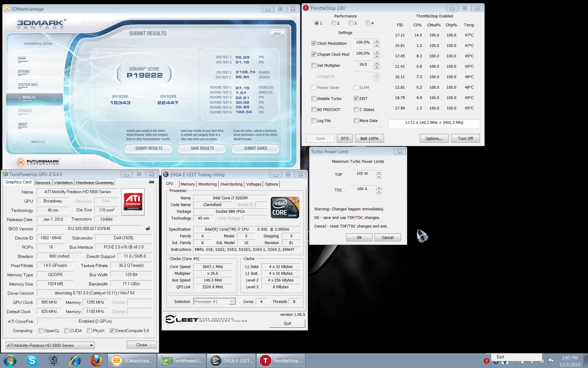Raise the Clock Modulation percentage spinner

377,41
